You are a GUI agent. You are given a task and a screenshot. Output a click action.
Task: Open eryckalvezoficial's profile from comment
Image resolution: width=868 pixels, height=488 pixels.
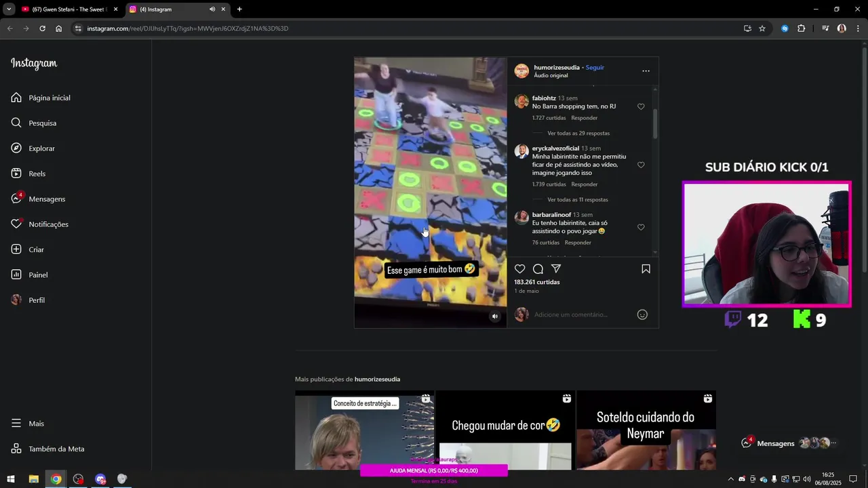coord(555,148)
